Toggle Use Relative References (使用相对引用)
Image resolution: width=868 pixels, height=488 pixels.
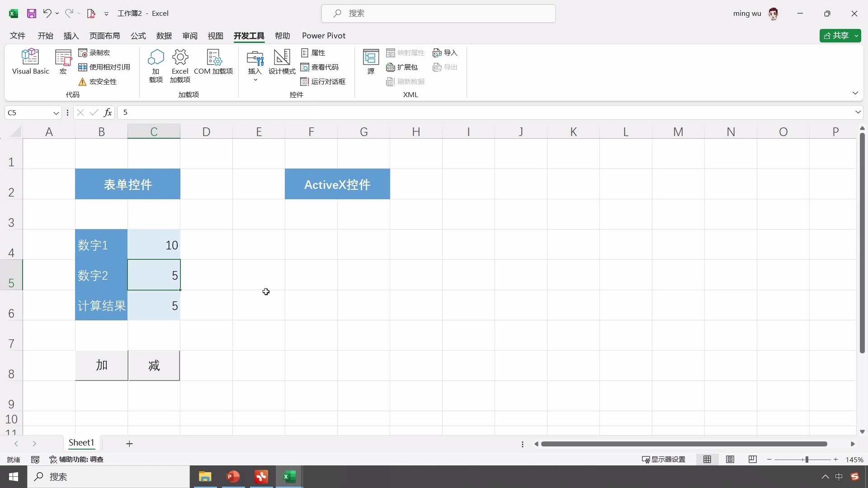104,67
